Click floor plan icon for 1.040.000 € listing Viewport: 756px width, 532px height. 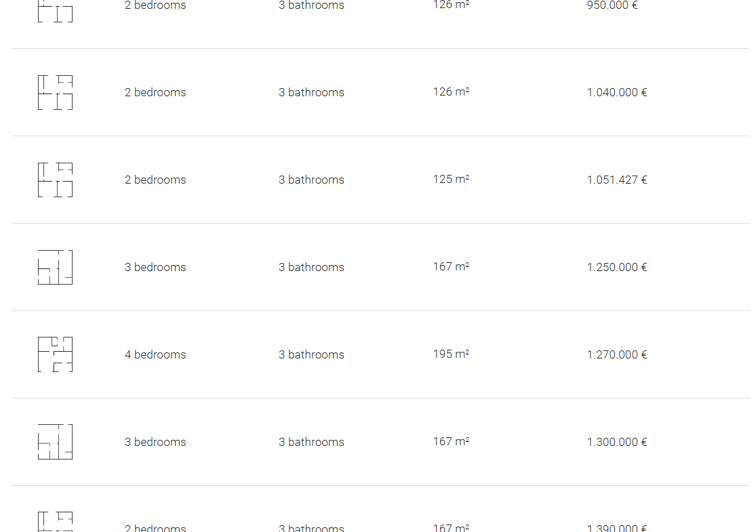pyautogui.click(x=55, y=92)
